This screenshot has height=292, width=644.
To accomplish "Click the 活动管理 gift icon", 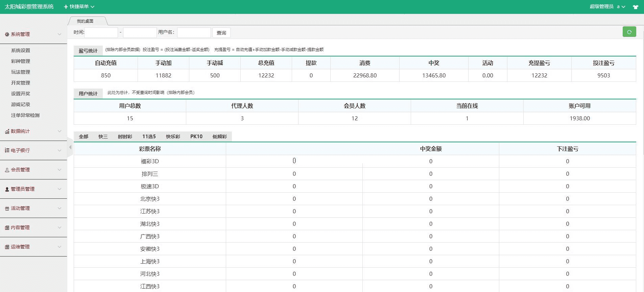I will click(x=7, y=209).
